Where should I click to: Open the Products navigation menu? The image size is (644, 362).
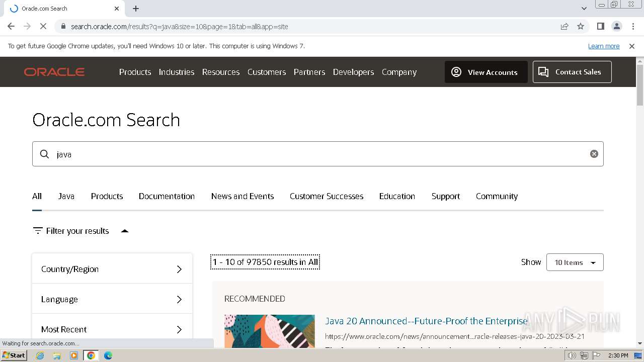click(135, 72)
